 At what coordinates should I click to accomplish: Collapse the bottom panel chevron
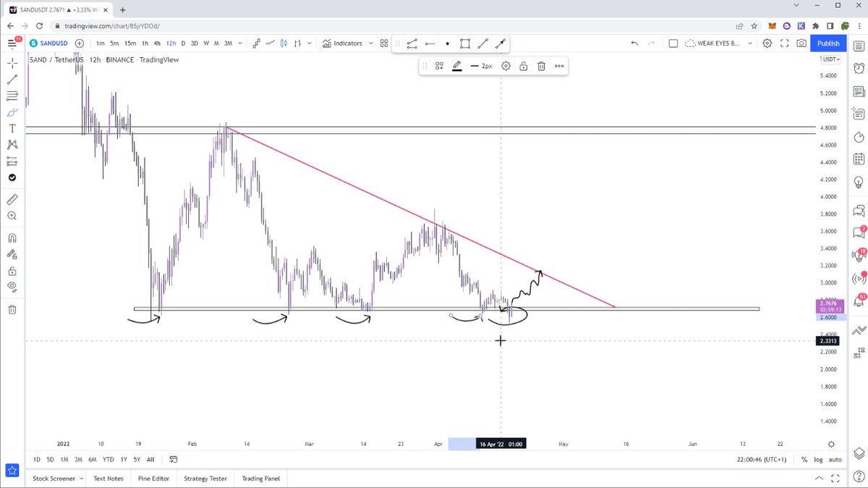coord(819,479)
